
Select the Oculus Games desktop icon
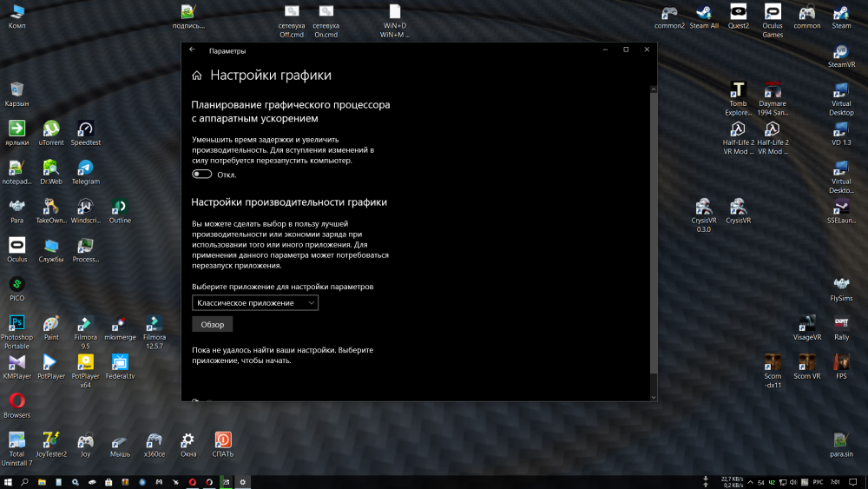pos(773,21)
